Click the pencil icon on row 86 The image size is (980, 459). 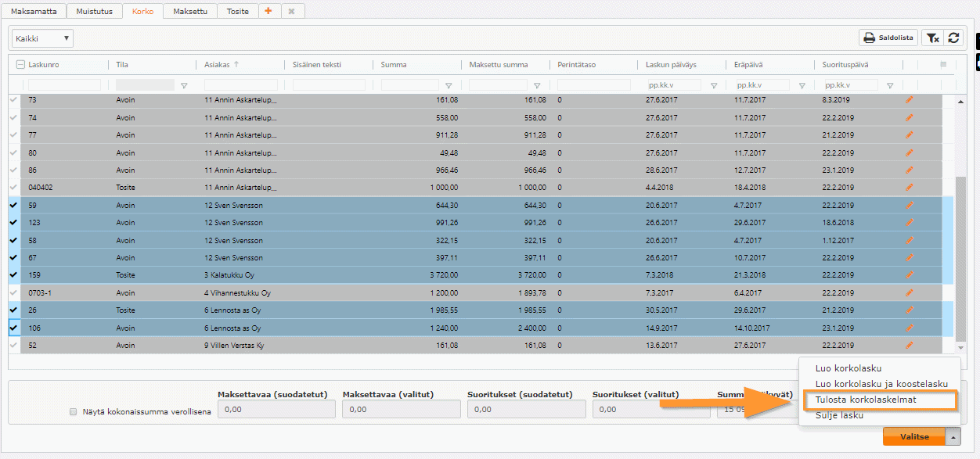click(x=910, y=170)
